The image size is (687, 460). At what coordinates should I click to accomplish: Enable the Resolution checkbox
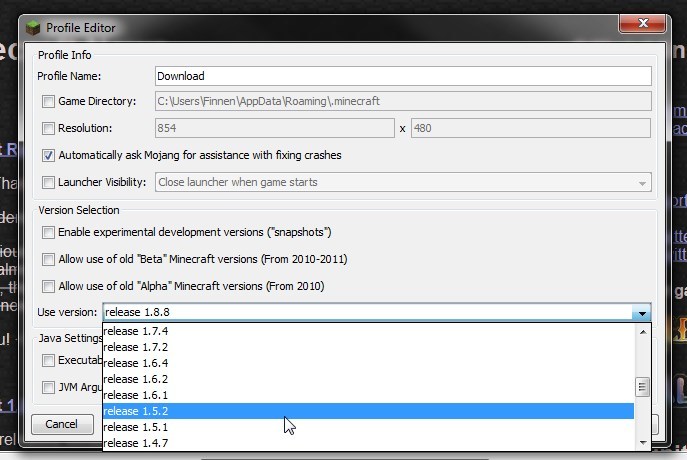48,128
